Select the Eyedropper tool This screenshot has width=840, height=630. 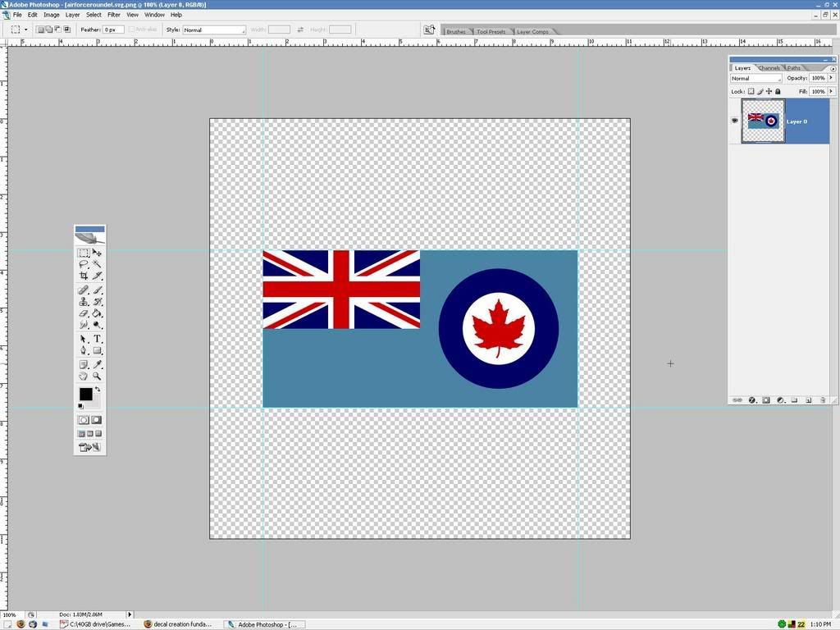pos(97,365)
